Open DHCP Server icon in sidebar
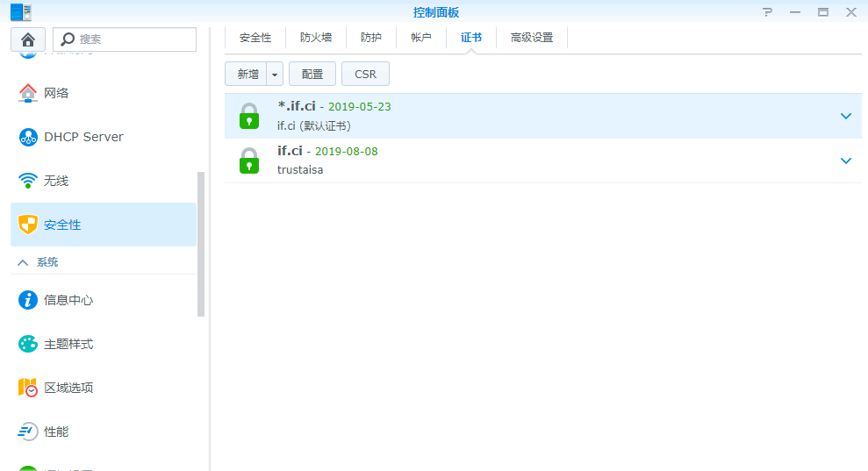This screenshot has height=471, width=868. coord(28,137)
